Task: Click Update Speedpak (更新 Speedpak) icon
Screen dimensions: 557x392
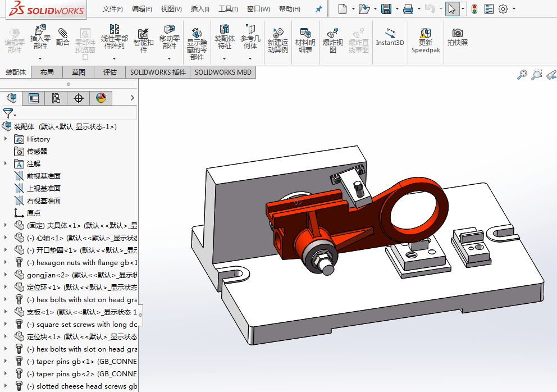Action: click(426, 40)
